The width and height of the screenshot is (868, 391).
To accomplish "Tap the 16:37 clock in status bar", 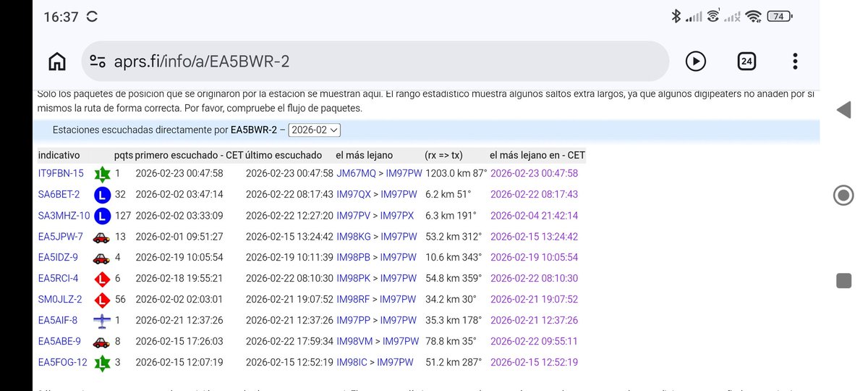I will (61, 16).
